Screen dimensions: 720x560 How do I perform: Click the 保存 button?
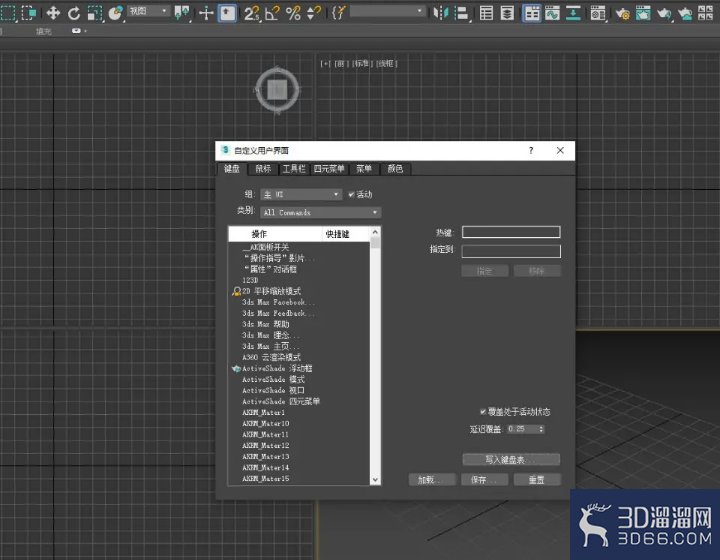(x=484, y=480)
